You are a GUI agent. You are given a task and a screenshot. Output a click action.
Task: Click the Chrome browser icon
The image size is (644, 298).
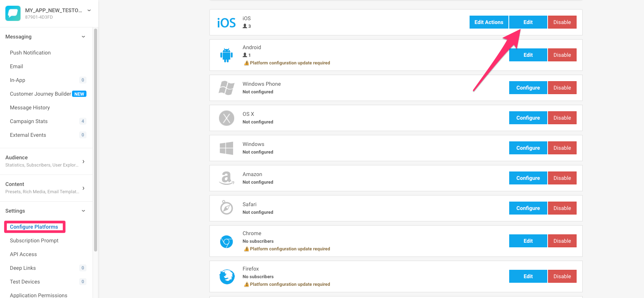point(227,242)
